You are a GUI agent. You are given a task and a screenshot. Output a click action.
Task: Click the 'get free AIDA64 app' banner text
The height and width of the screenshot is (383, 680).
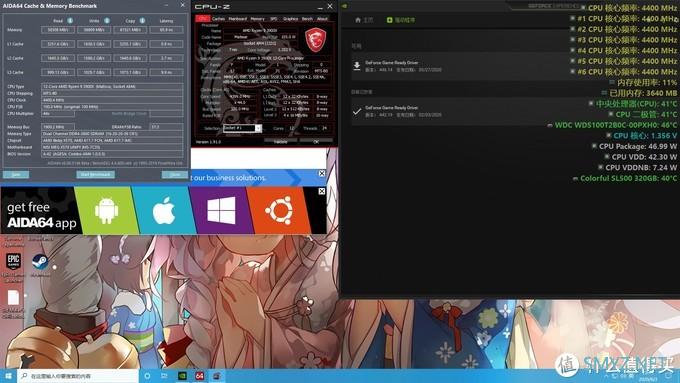(41, 215)
